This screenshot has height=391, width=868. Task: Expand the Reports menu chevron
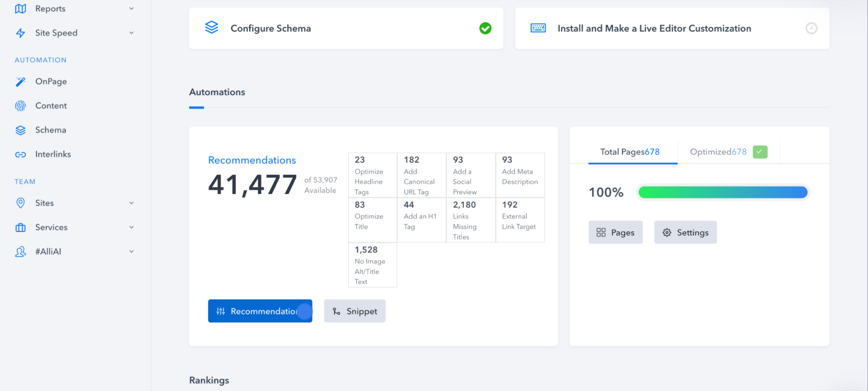pos(131,9)
